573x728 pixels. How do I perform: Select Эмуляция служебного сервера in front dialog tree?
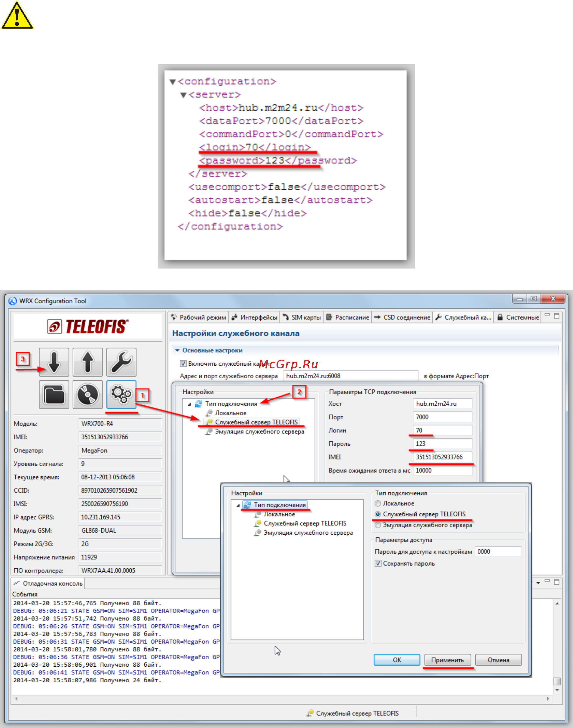(308, 533)
